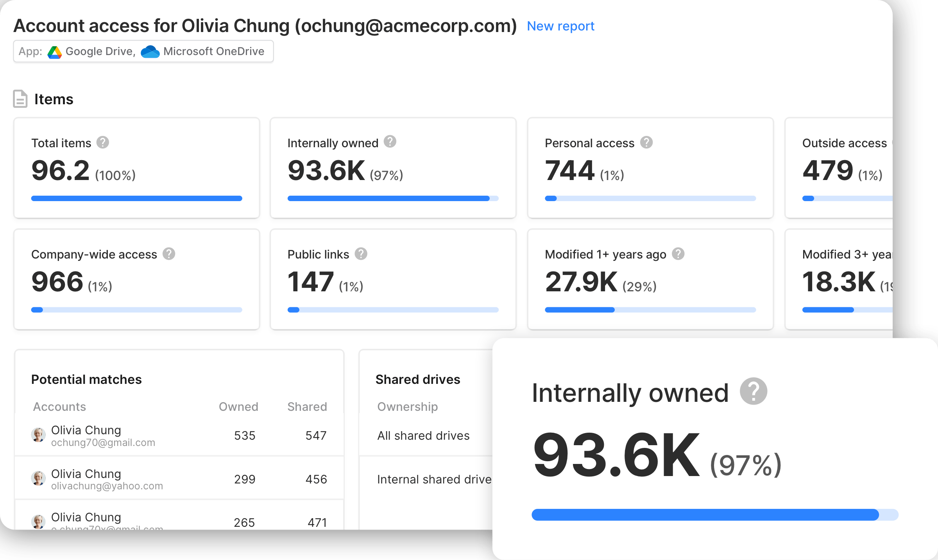Image resolution: width=938 pixels, height=560 pixels.
Task: Click the avatar beside olivachung@yahoo.com
Action: [x=39, y=478]
